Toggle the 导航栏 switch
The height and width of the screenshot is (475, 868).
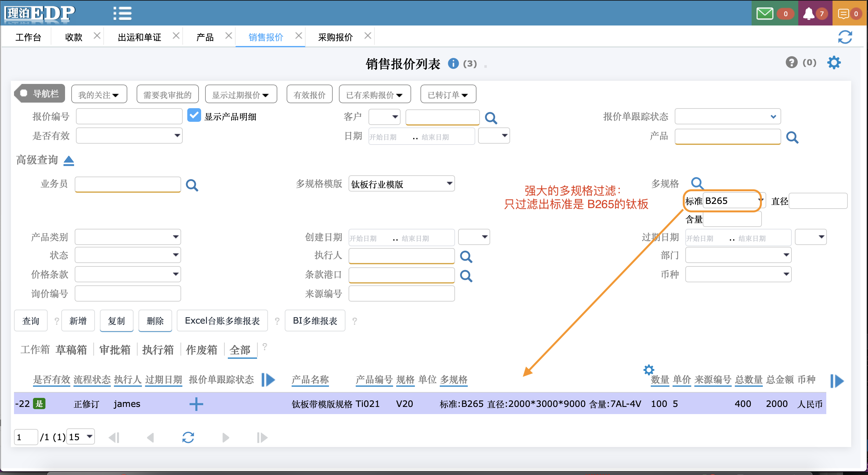pos(40,93)
